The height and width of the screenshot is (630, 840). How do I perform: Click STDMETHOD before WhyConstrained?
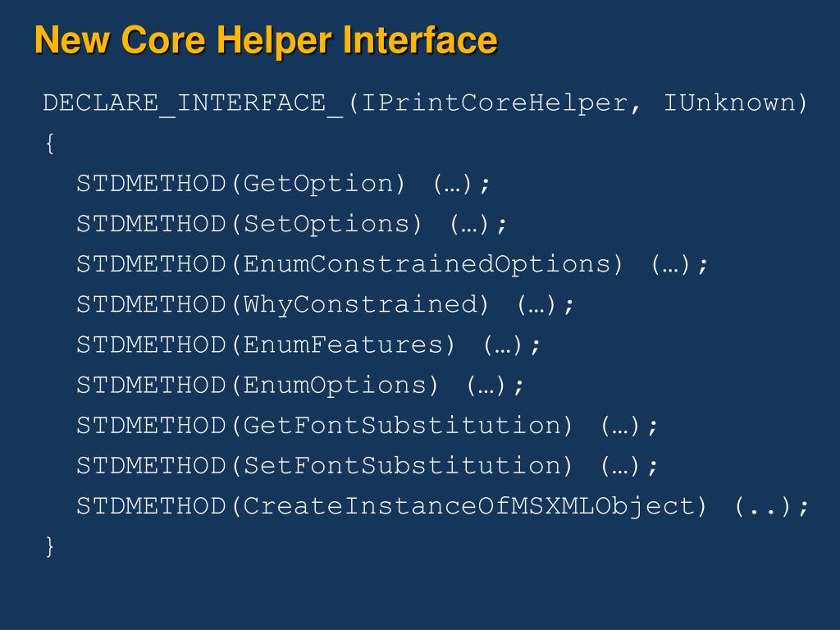[x=151, y=305]
